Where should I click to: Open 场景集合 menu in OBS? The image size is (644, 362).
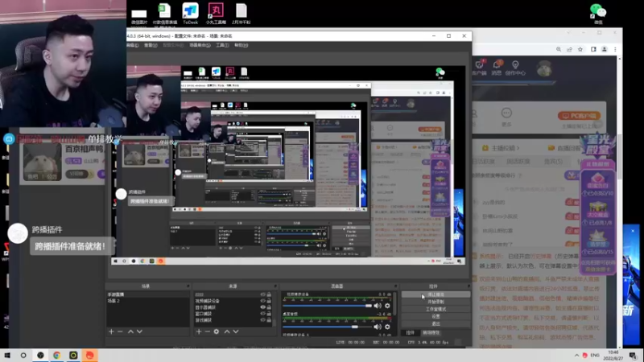tap(200, 45)
